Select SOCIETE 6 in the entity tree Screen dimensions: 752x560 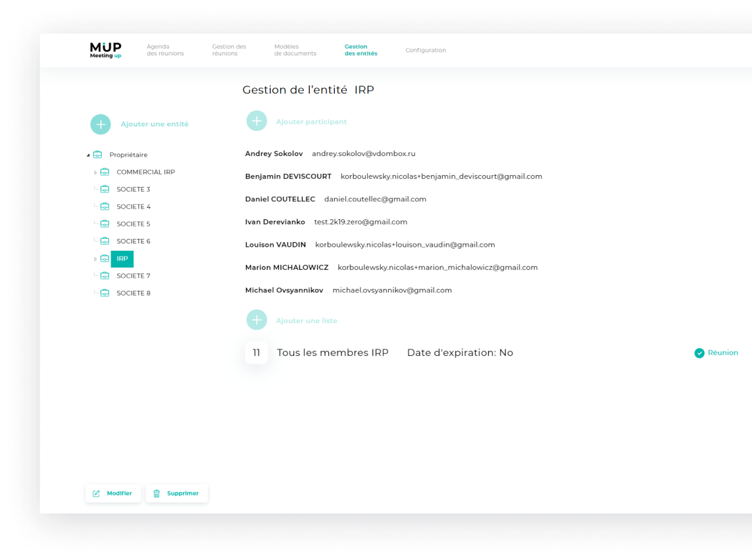[x=134, y=242]
